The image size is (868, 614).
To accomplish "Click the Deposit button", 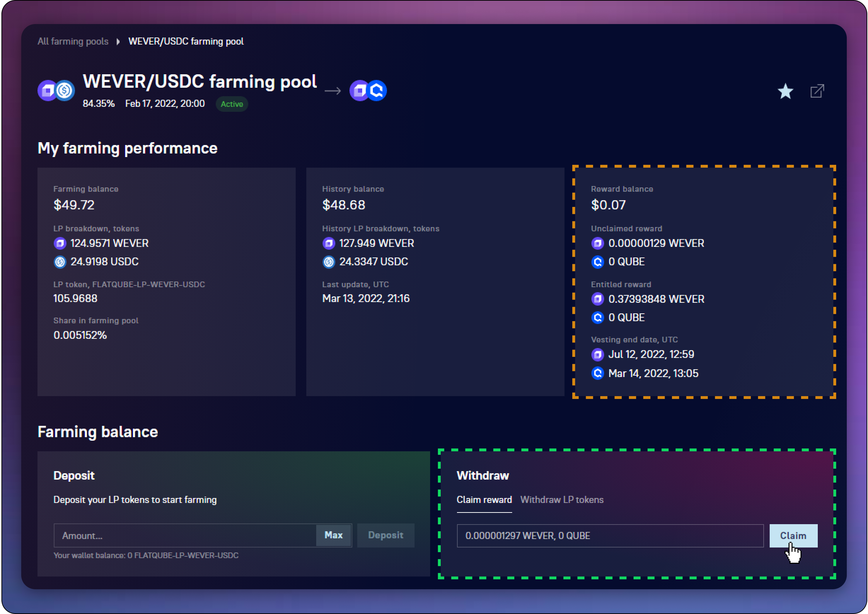I will tap(386, 535).
